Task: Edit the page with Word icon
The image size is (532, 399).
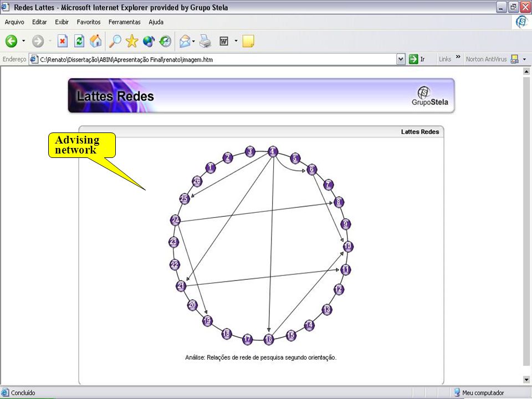Action: (224, 42)
